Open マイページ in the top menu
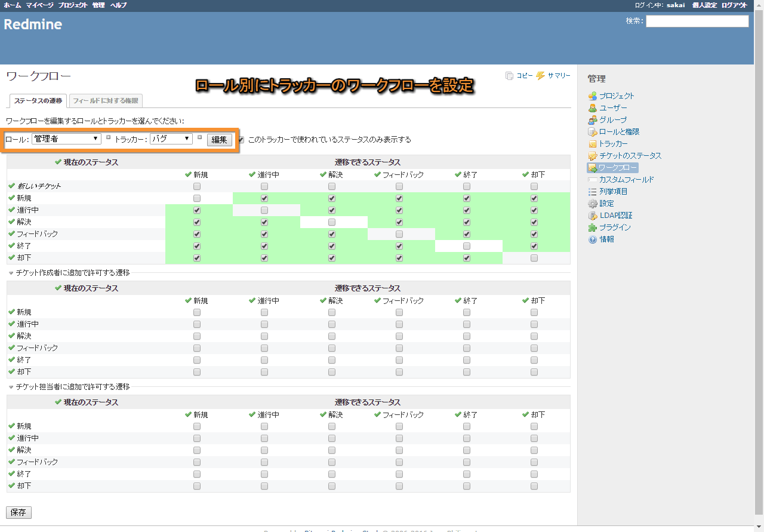This screenshot has height=532, width=764. pyautogui.click(x=39, y=5)
